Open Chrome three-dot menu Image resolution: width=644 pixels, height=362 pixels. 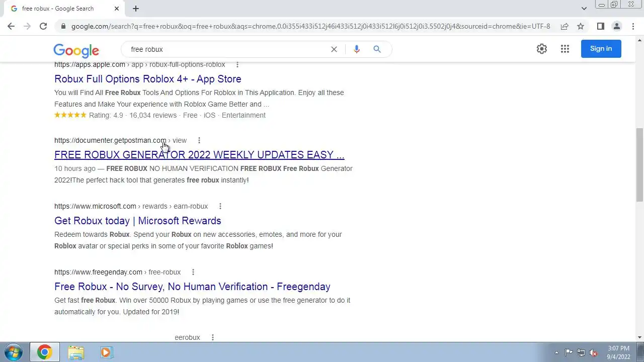(x=633, y=26)
